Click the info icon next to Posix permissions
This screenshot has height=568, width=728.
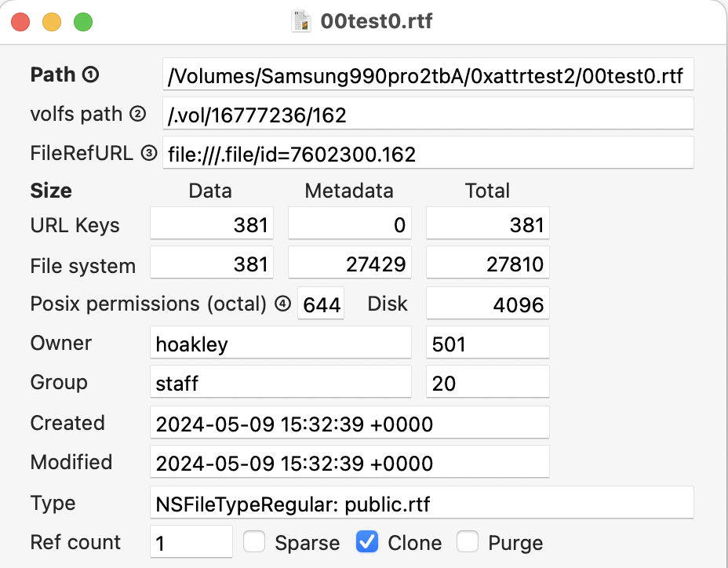click(282, 303)
